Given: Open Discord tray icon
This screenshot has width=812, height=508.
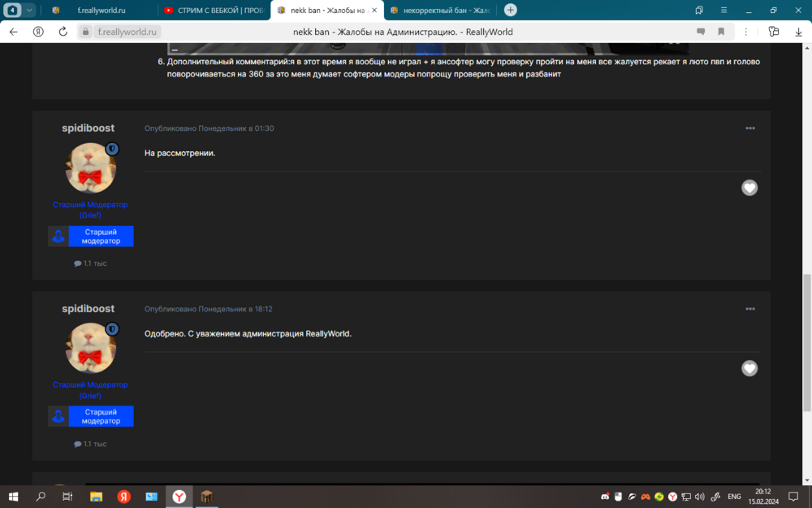Looking at the screenshot, I should click(605, 497).
